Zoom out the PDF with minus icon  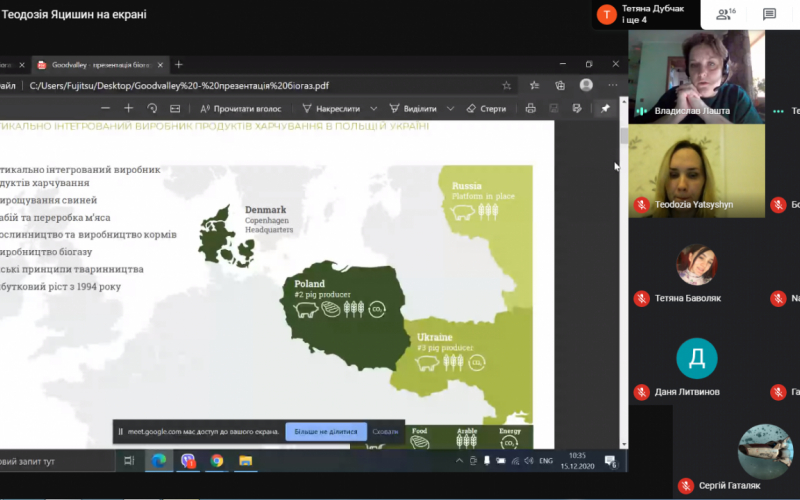click(105, 108)
